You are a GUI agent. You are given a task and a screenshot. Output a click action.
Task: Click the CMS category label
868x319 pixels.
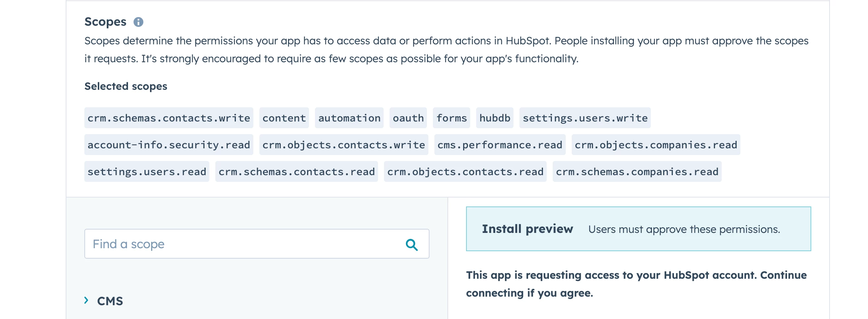tap(110, 301)
